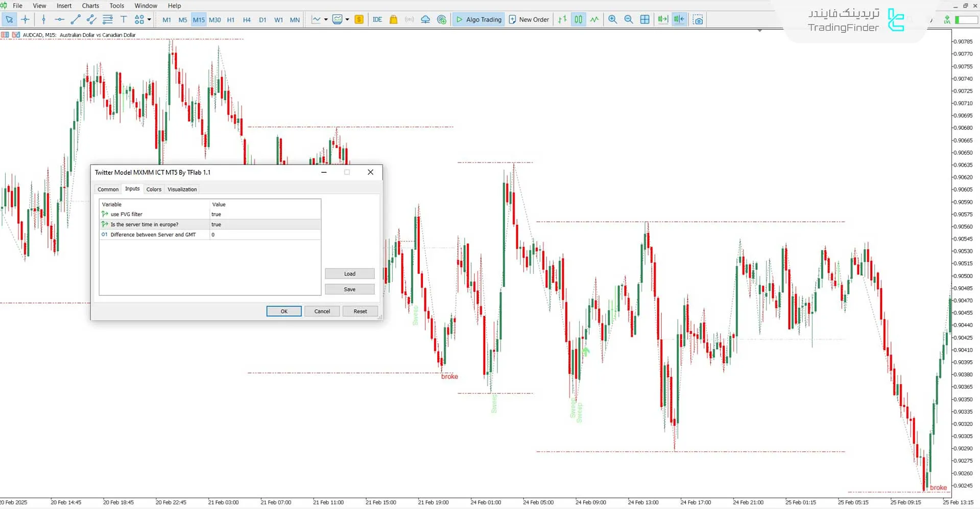The image size is (980, 509).
Task: Expand the indicators list dropdown arrow
Action: point(347,19)
